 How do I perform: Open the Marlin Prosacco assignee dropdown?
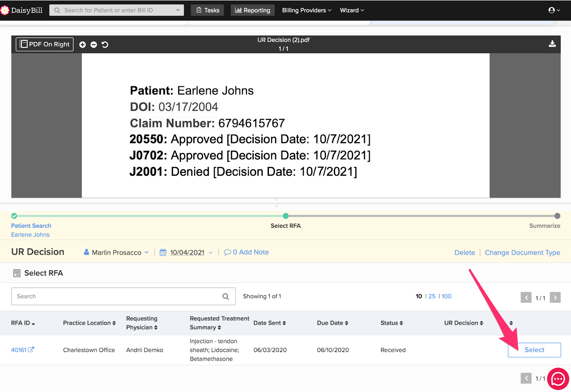116,252
